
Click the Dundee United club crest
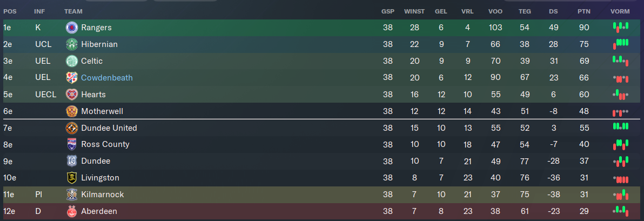coord(72,128)
